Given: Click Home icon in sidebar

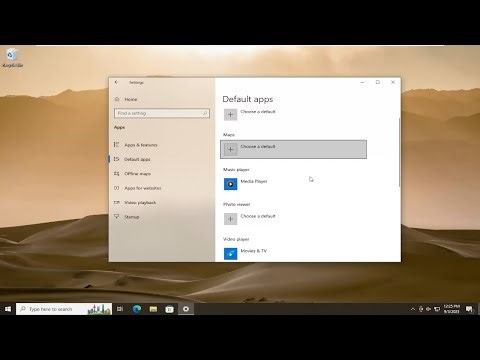Looking at the screenshot, I should [117, 99].
